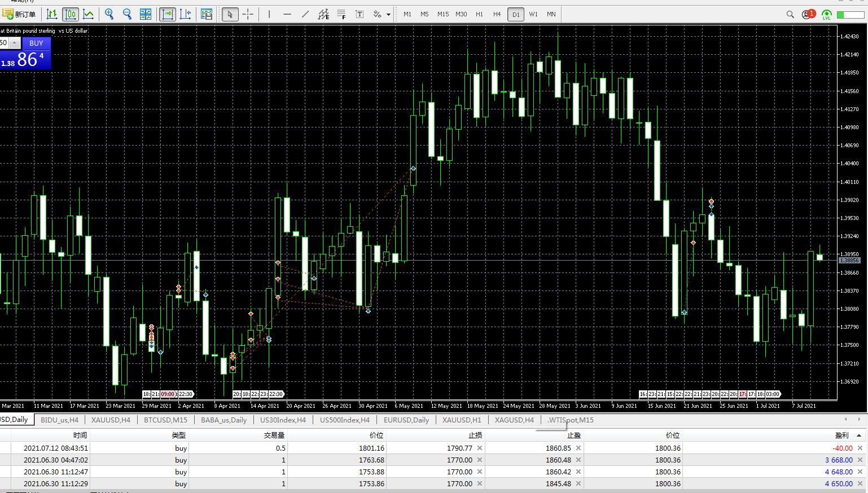Expand the arrows tool dropdown

click(389, 14)
